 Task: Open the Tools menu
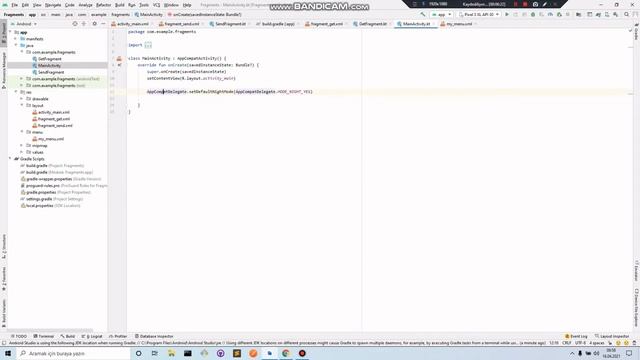coord(144,5)
